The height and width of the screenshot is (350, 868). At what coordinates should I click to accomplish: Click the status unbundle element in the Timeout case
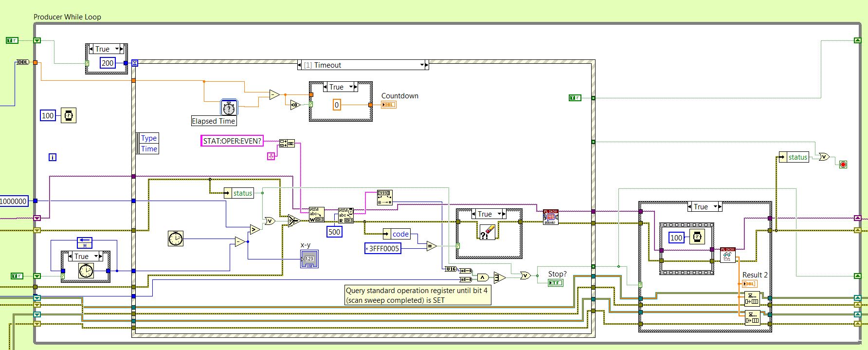tap(239, 193)
